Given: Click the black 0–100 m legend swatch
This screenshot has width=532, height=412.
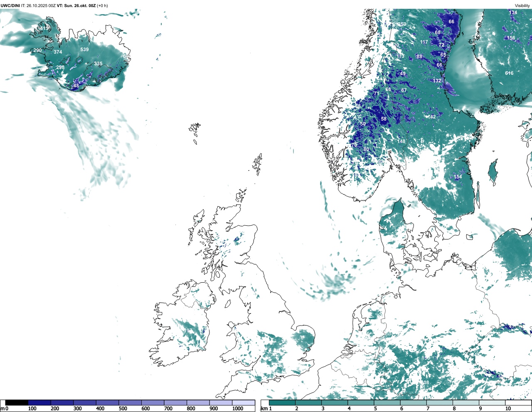Looking at the screenshot, I should [17, 402].
